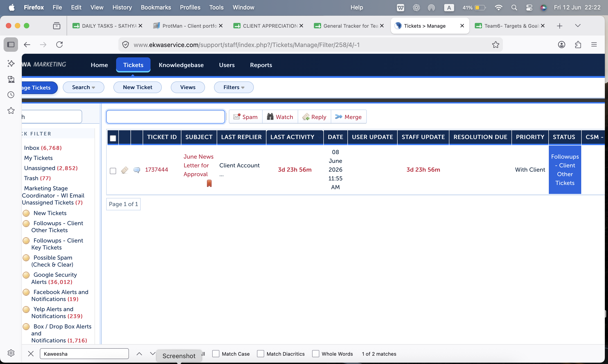608x364 pixels.
Task: Switch to Team6- Targets & Goals tab
Action: pos(510,26)
